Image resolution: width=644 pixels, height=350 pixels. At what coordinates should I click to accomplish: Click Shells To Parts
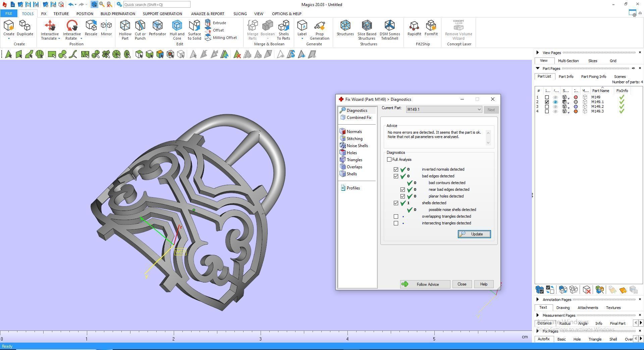283,30
